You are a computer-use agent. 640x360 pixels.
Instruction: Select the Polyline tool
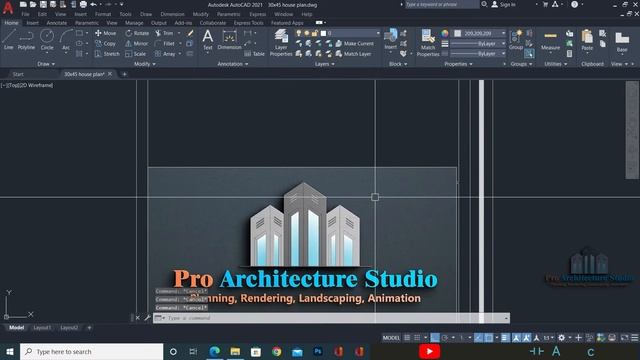[26, 39]
